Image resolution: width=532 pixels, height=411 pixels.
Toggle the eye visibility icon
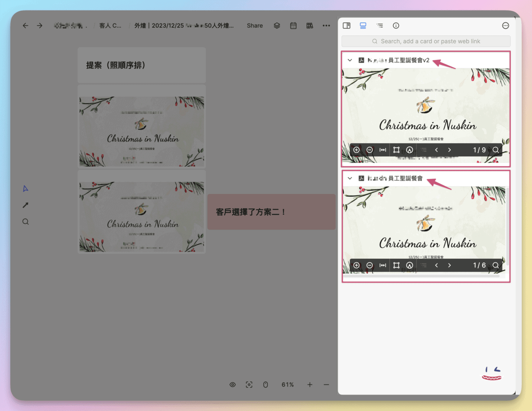232,385
